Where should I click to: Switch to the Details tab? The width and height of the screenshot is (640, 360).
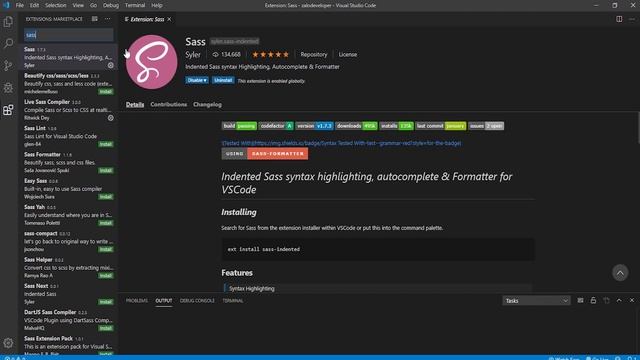coord(135,104)
